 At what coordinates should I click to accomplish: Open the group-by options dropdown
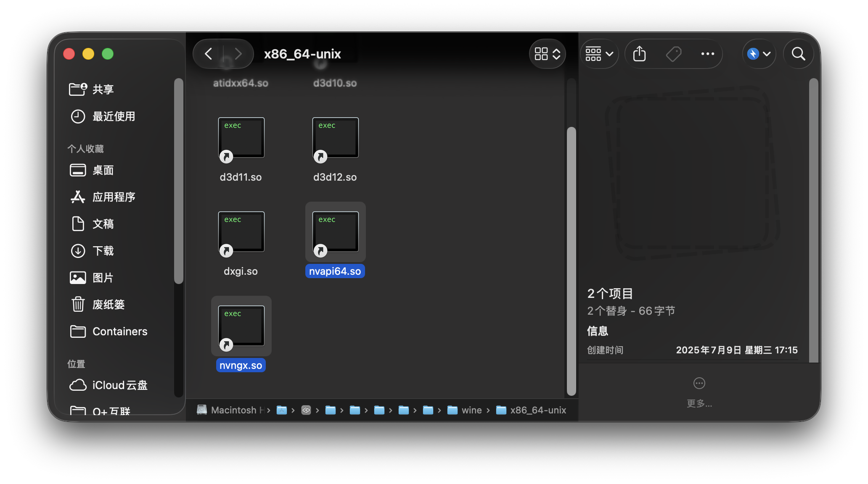coord(599,54)
